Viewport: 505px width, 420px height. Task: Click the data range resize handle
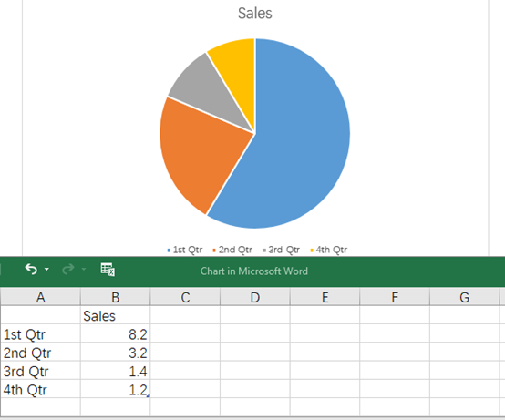(x=149, y=395)
